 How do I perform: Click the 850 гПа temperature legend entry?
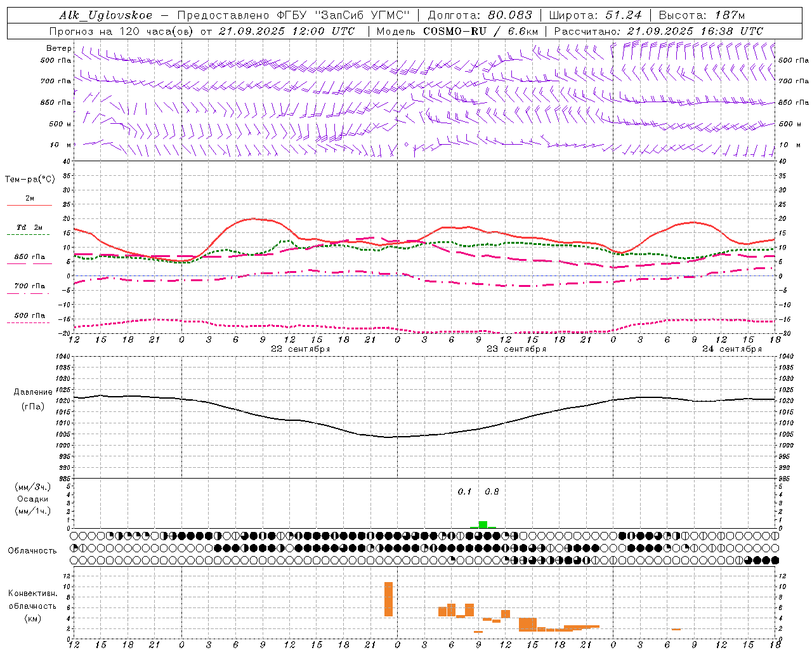point(29,259)
